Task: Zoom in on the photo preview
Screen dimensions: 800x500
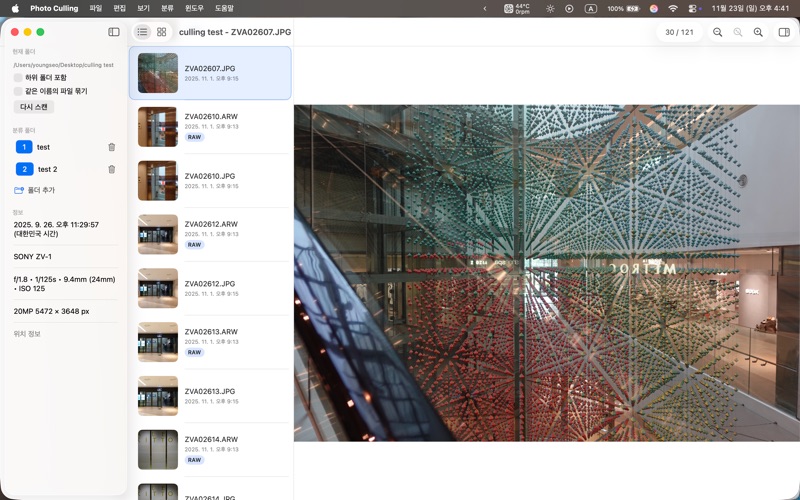Action: click(758, 32)
